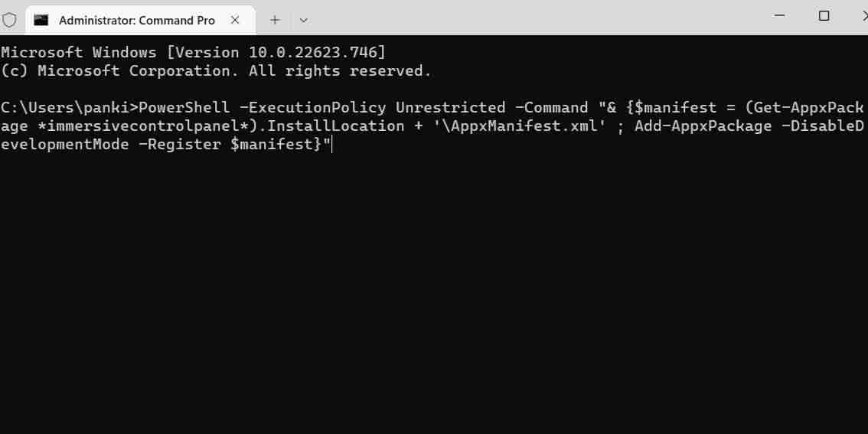Select the Administrator: Command Prompt tab
868x434 pixels.
coord(136,21)
